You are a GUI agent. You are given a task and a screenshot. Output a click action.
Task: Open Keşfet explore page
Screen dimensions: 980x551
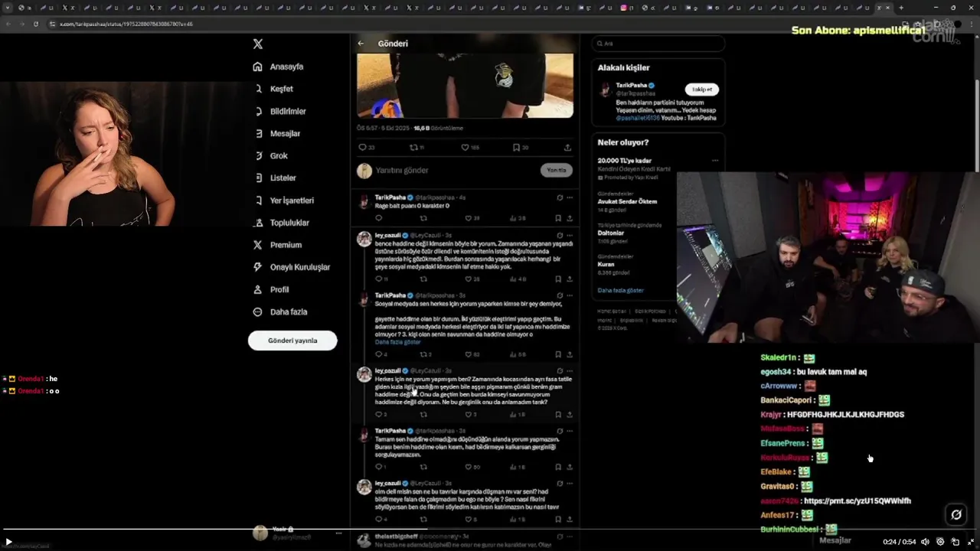(x=273, y=89)
